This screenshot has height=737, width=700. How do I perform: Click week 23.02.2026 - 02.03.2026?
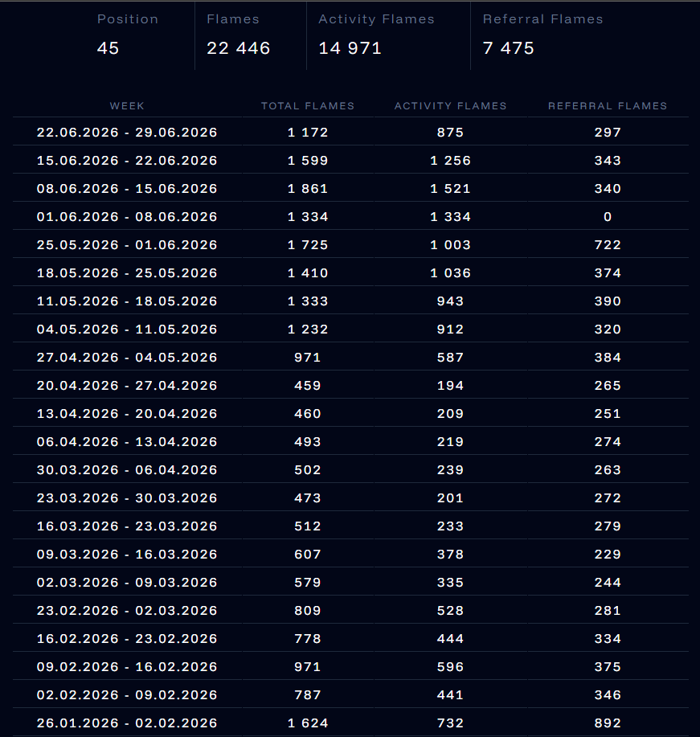[127, 611]
